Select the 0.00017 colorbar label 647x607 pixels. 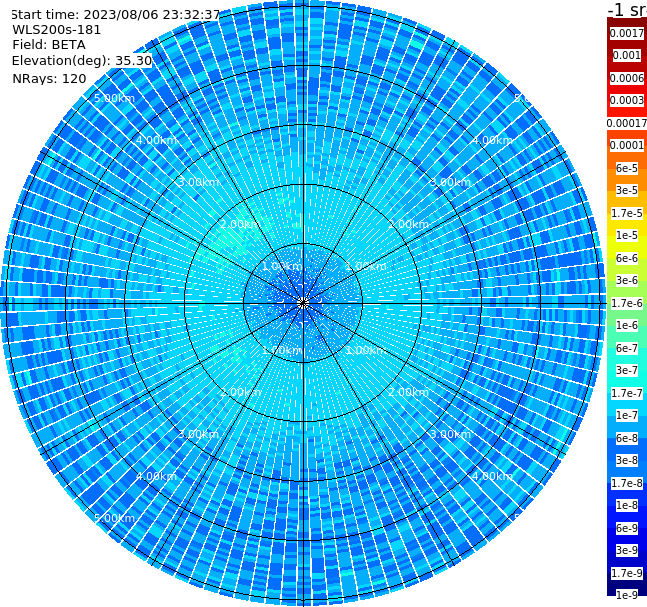627,123
